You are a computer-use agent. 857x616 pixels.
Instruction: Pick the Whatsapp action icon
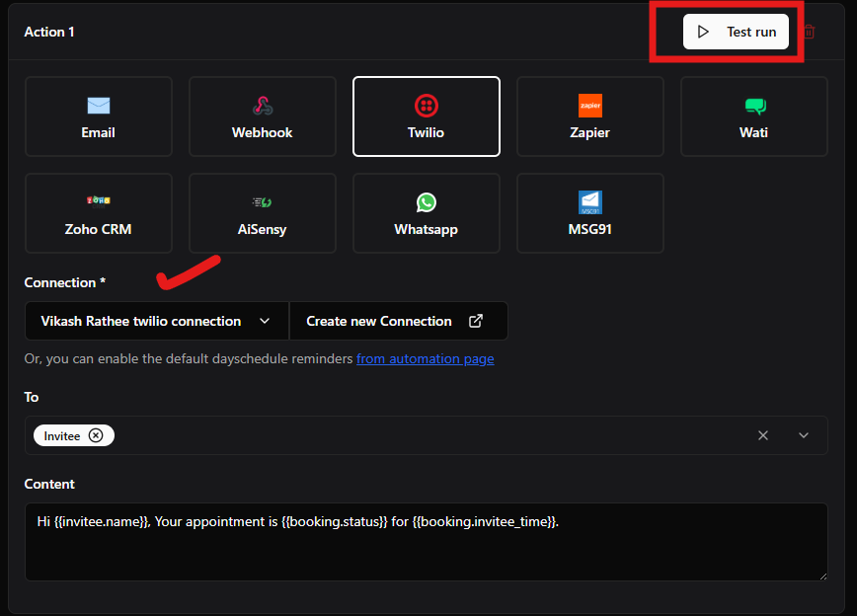[427, 202]
